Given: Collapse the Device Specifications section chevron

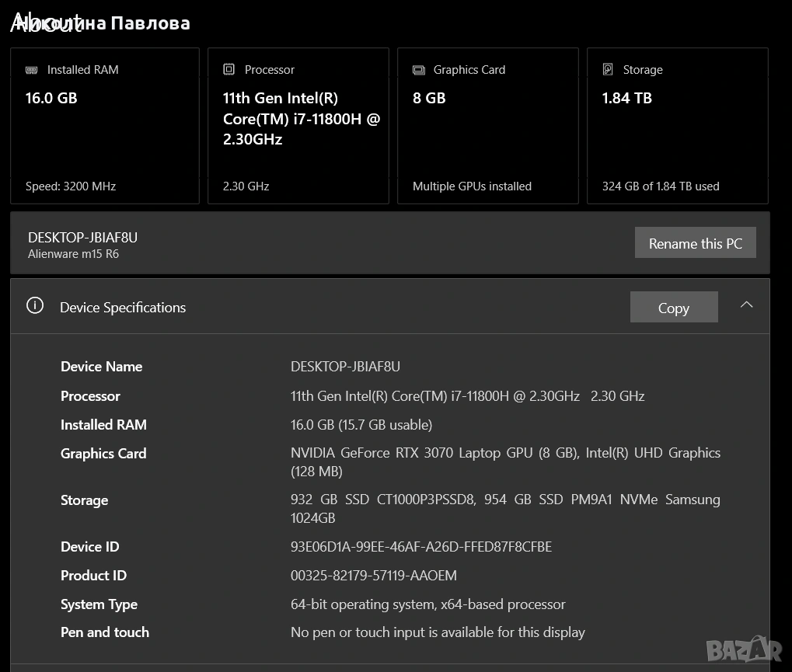Looking at the screenshot, I should pos(746,305).
